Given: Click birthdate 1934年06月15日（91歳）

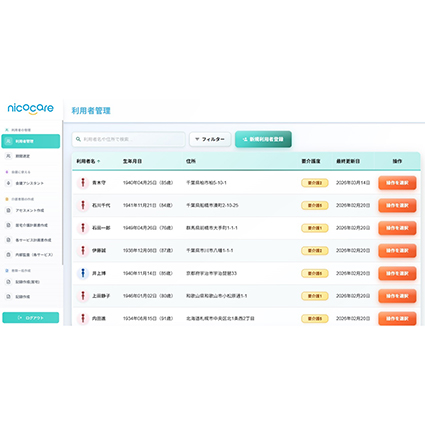Looking at the screenshot, I should coord(148,318).
